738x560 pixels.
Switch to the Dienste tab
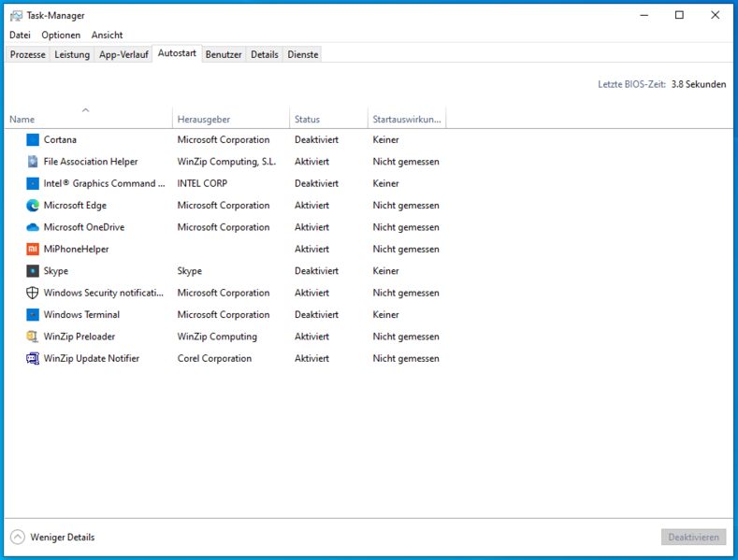pos(302,54)
